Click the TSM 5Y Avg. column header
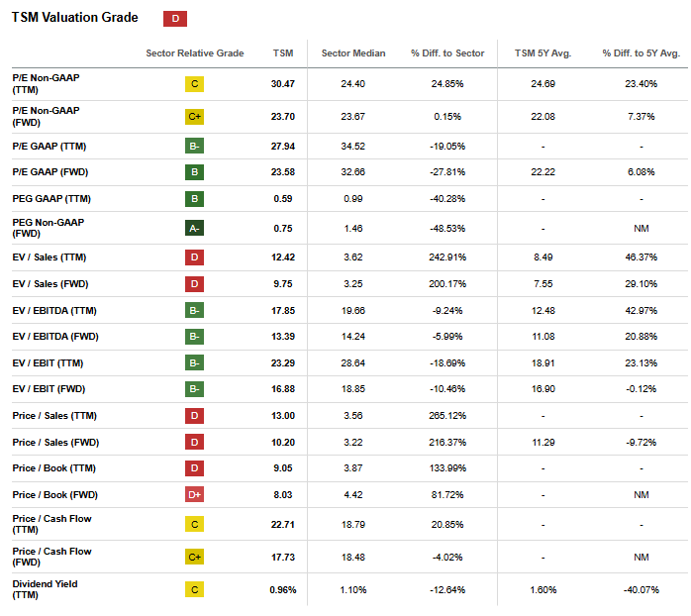The height and width of the screenshot is (616, 691). (543, 52)
